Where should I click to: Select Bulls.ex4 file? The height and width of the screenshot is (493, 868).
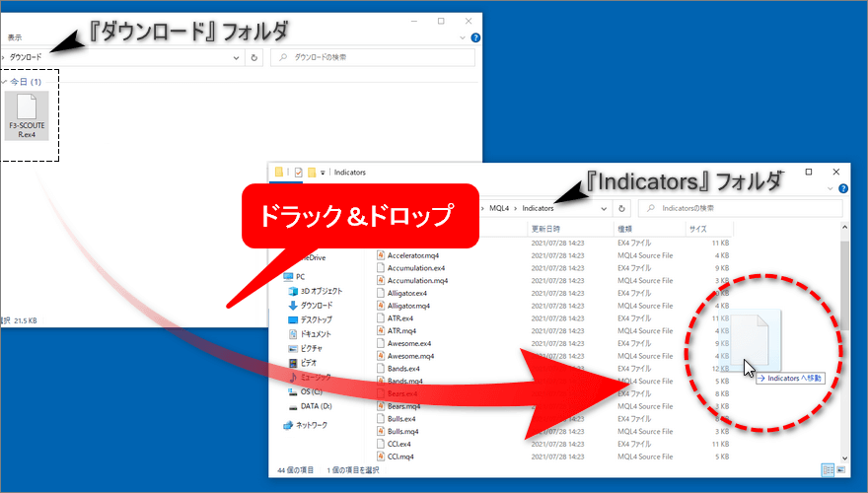401,419
